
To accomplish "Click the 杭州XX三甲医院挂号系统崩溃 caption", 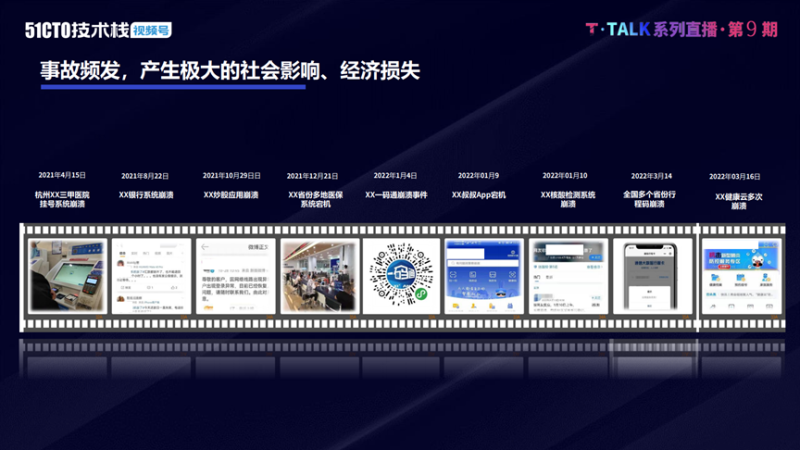I will (63, 199).
